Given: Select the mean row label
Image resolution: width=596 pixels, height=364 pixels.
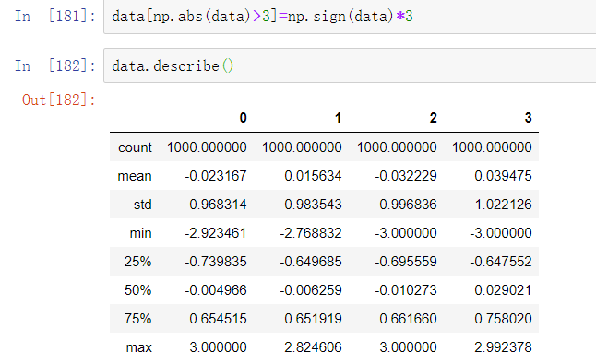Looking at the screenshot, I should (135, 176).
